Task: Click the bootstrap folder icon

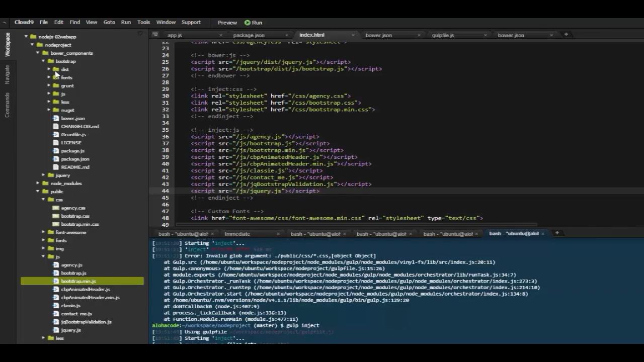Action: point(51,61)
